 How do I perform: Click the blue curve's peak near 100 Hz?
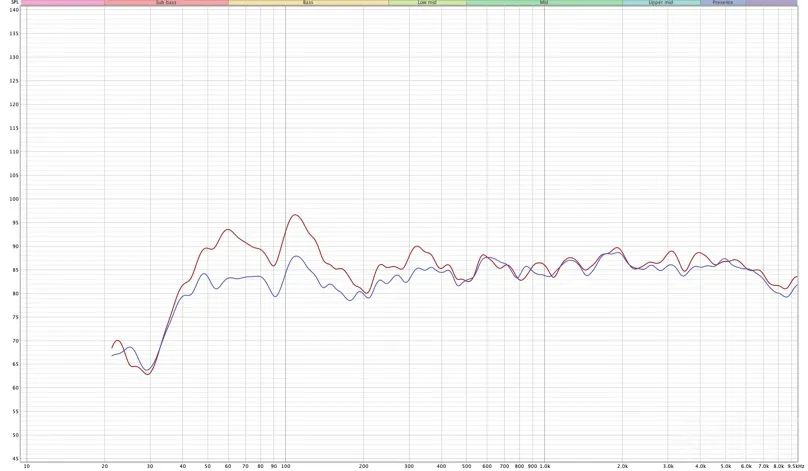(x=297, y=257)
